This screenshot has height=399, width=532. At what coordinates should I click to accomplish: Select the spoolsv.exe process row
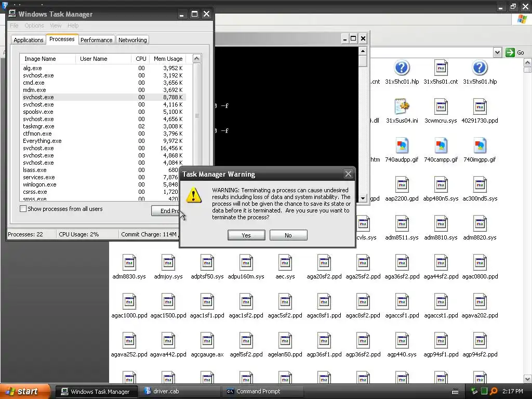coord(103,112)
